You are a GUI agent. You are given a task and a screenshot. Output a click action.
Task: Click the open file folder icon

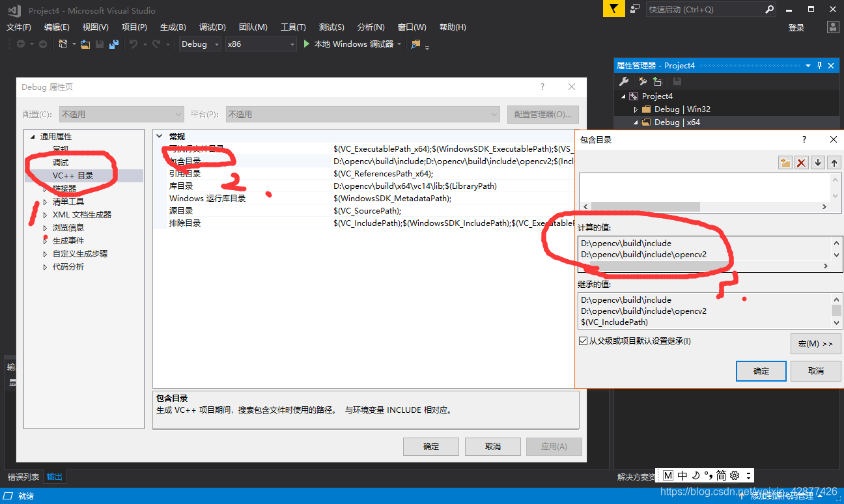[x=85, y=44]
